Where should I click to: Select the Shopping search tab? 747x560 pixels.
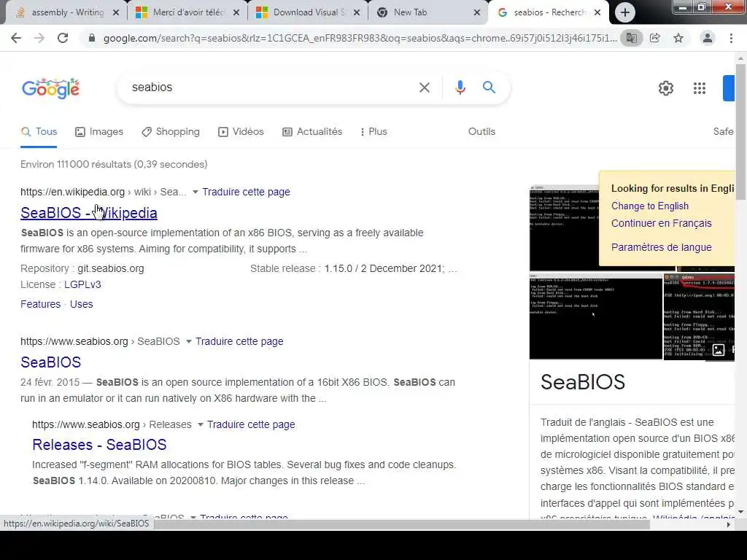pyautogui.click(x=171, y=132)
